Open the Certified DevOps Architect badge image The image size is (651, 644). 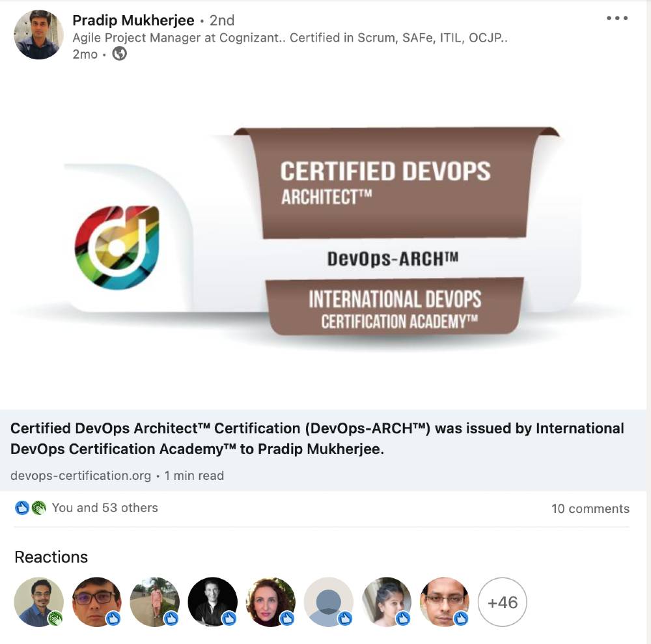(323, 239)
